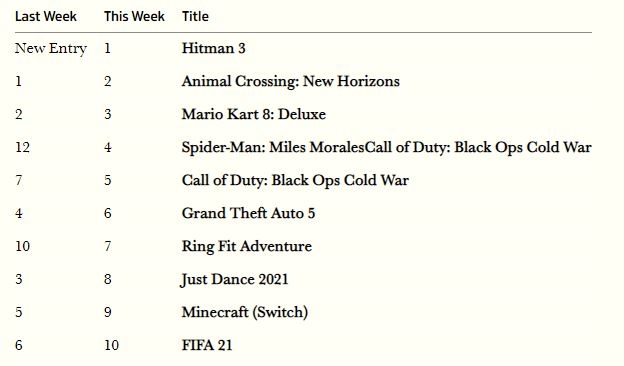Click this week rank 10 cell
The height and width of the screenshot is (366, 624).
(x=111, y=345)
